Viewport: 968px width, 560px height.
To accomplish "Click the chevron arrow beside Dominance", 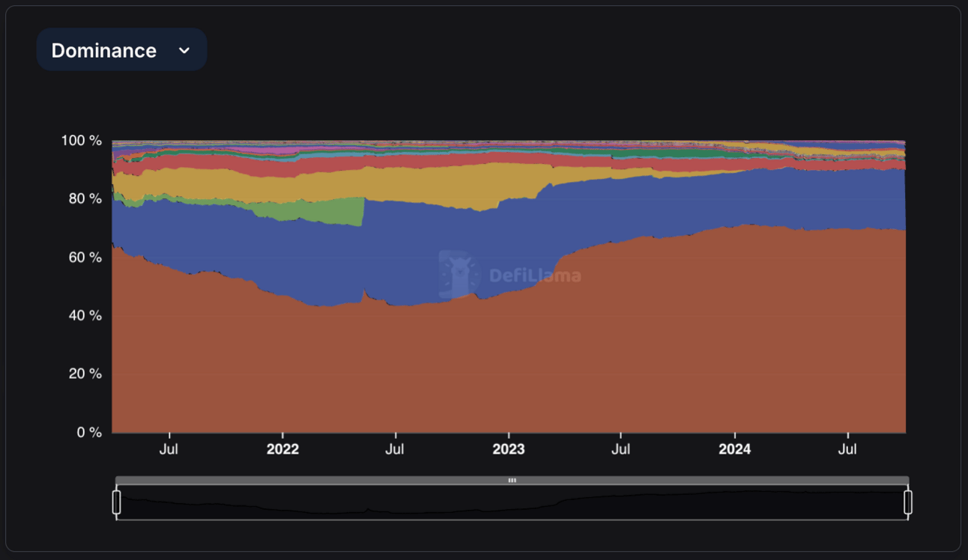I will tap(184, 51).
